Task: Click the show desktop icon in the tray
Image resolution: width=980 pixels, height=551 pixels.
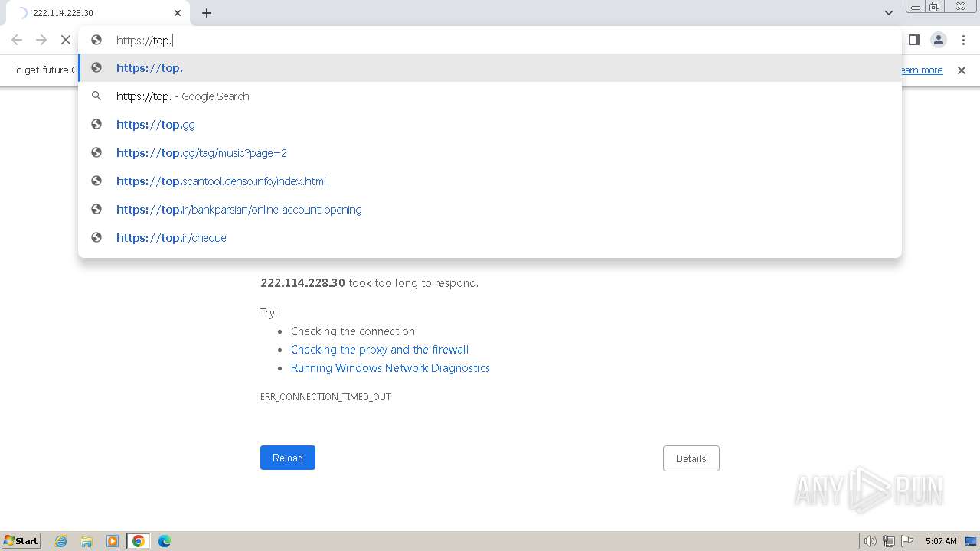Action: [972, 541]
